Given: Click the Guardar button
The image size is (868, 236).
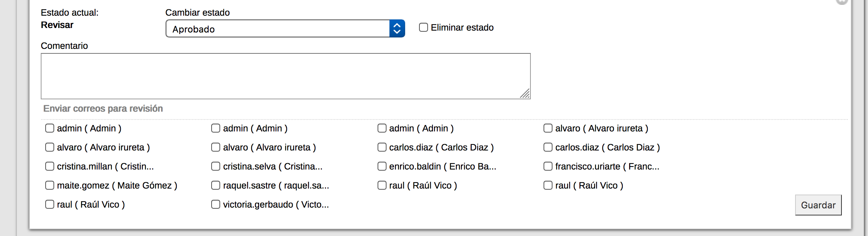Looking at the screenshot, I should pos(818,205).
